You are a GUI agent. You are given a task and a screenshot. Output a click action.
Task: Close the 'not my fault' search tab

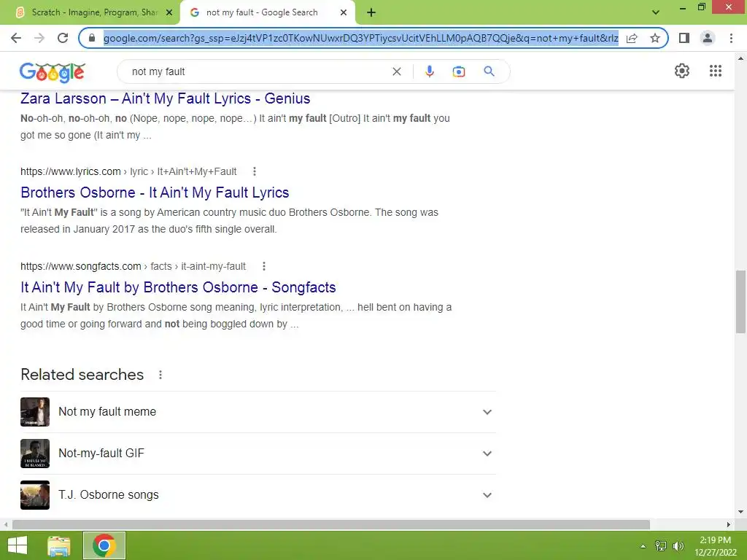tap(344, 13)
